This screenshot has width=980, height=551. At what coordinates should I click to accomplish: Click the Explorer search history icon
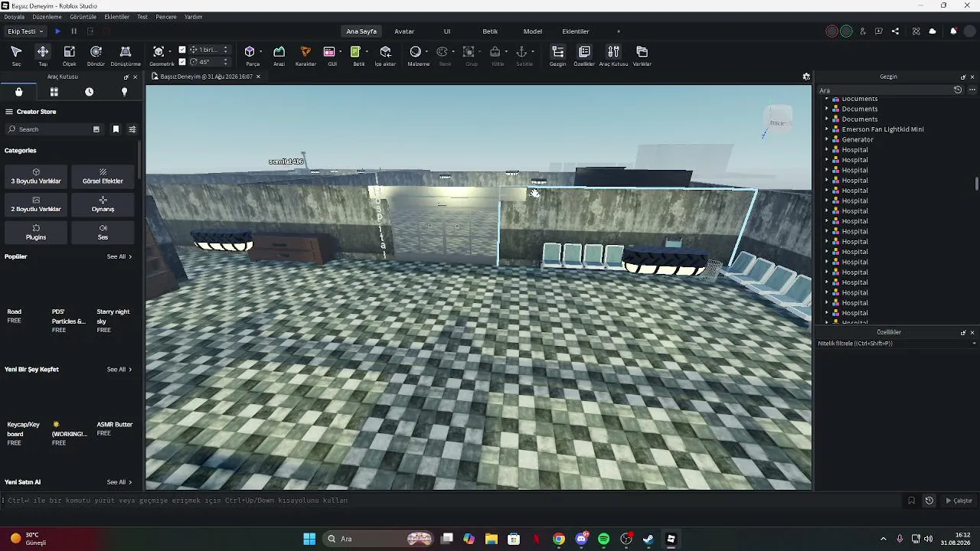tap(958, 90)
